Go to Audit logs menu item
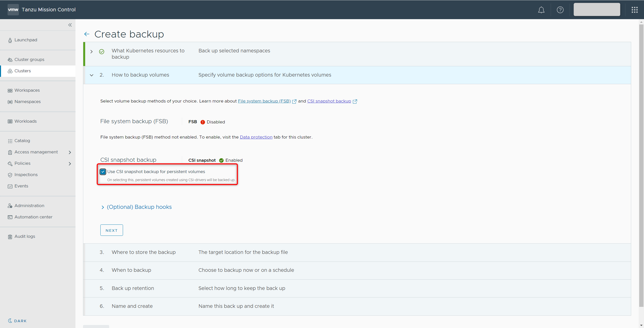Screen dimensions: 644x328 point(25,236)
